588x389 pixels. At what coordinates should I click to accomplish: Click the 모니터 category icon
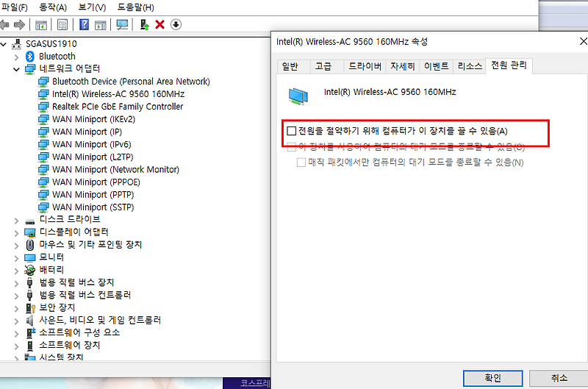[x=30, y=257]
